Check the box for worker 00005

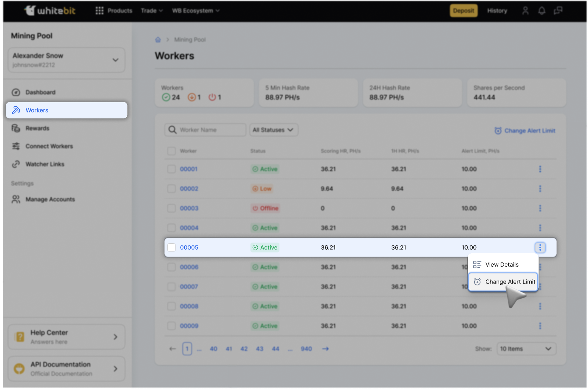(x=171, y=247)
